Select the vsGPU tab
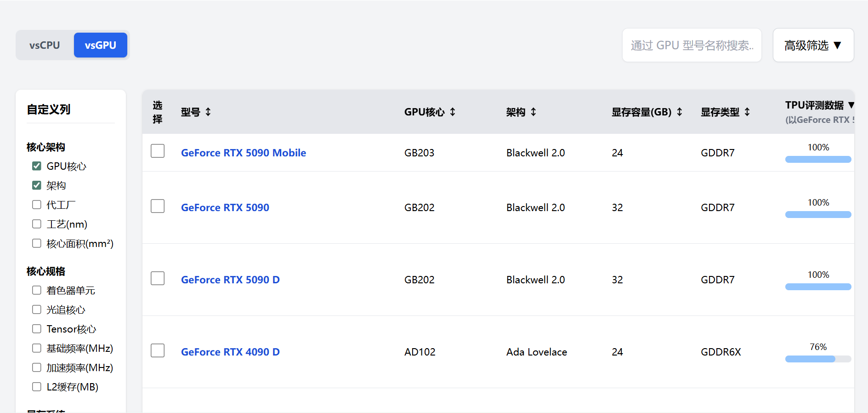 point(100,45)
